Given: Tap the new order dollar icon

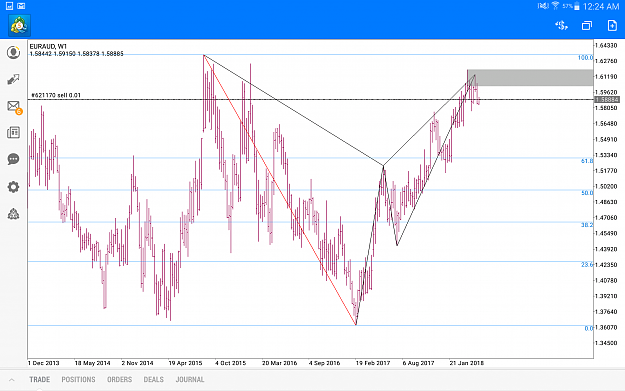Looking at the screenshot, I should 561,26.
